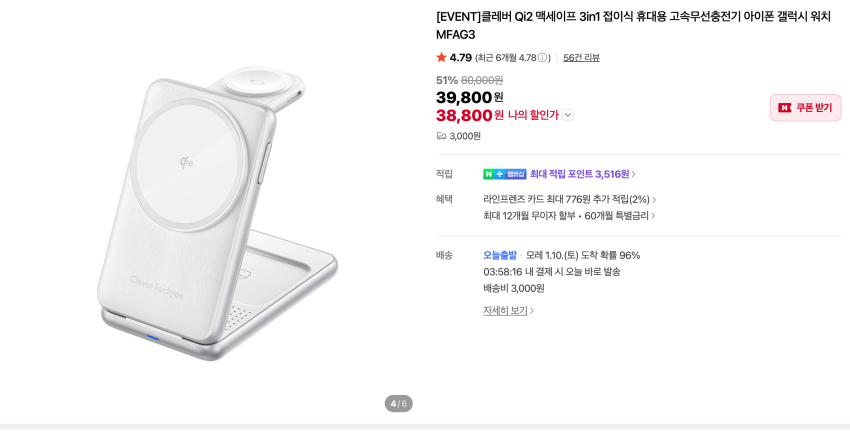Screen dimensions: 850x433
Task: Click the 쿠폰 받기 button
Action: (805, 108)
